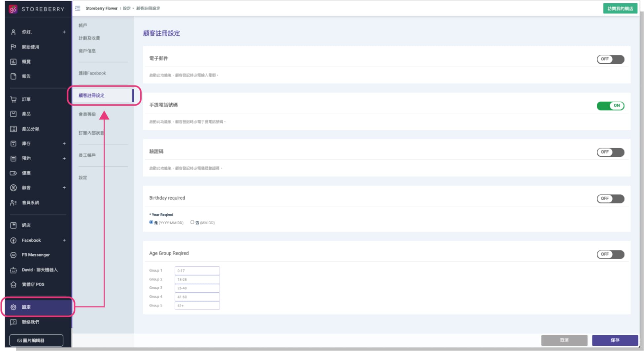The image size is (644, 351).
Task: Click the Group 3 age field
Action: click(x=197, y=288)
